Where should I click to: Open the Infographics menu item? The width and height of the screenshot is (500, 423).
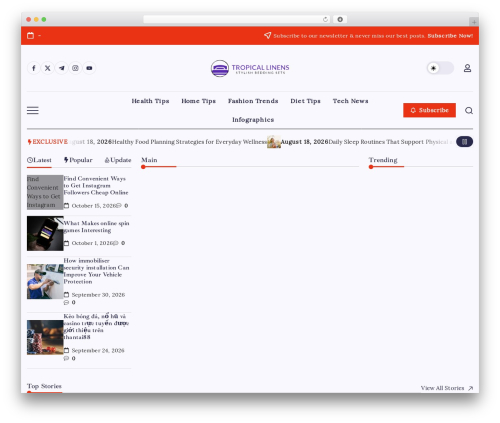(x=253, y=120)
